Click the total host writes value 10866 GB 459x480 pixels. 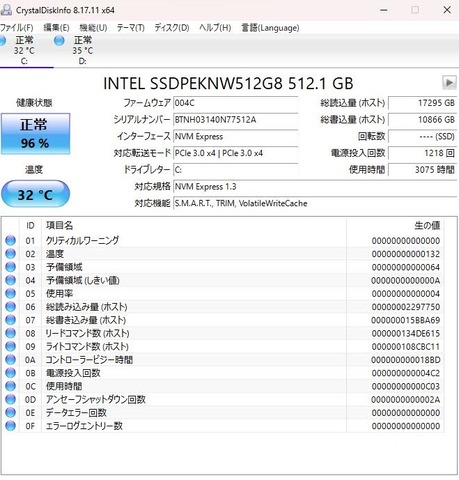422,120
